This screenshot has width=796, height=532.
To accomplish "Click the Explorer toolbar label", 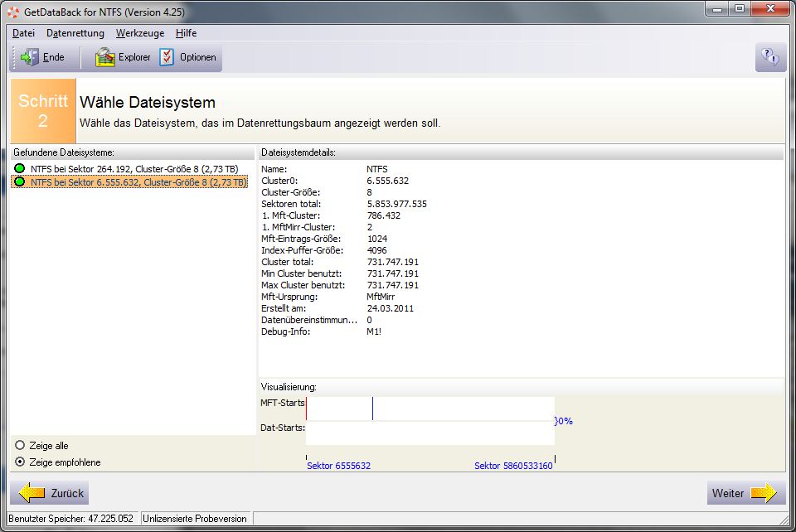I will click(134, 57).
